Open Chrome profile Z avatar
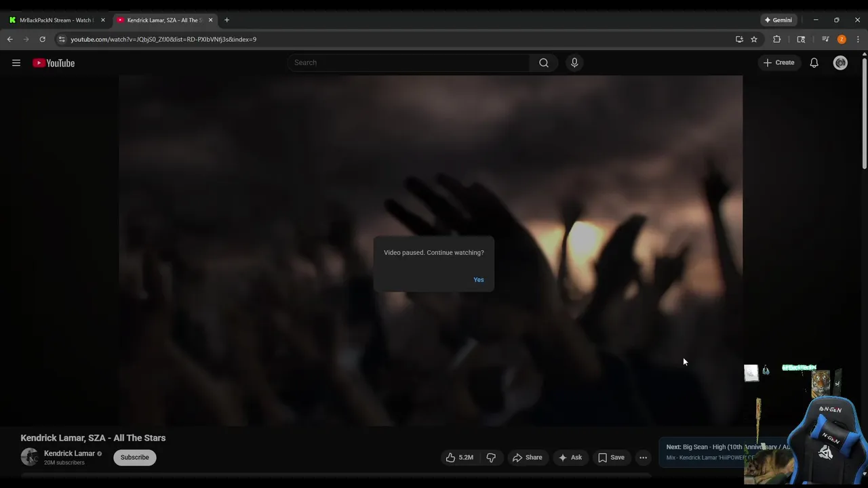 842,39
